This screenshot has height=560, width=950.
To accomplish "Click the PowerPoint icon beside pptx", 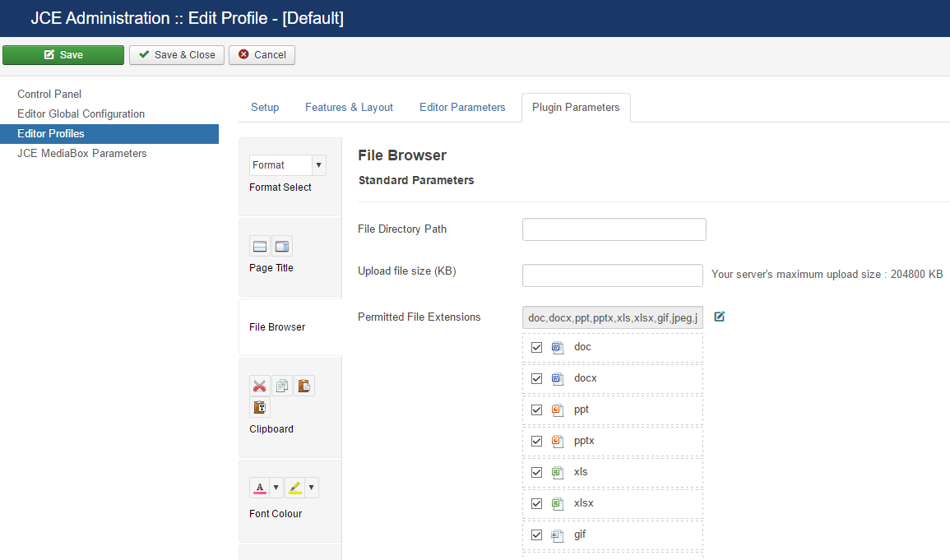I will tap(558, 442).
